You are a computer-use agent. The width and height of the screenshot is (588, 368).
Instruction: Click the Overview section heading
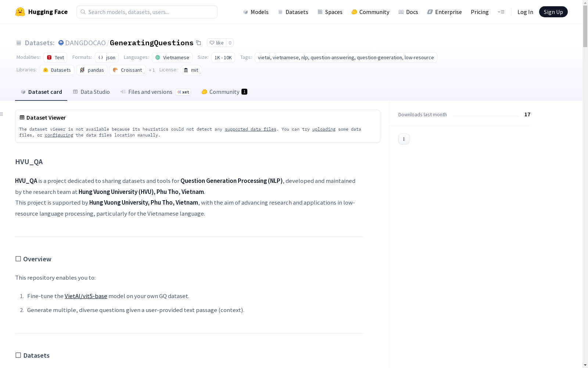pos(33,259)
